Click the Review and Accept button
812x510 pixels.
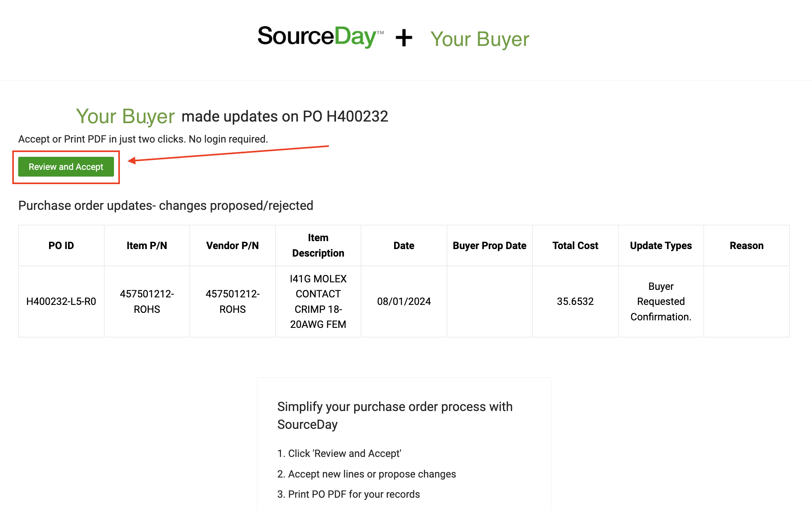[x=66, y=167]
